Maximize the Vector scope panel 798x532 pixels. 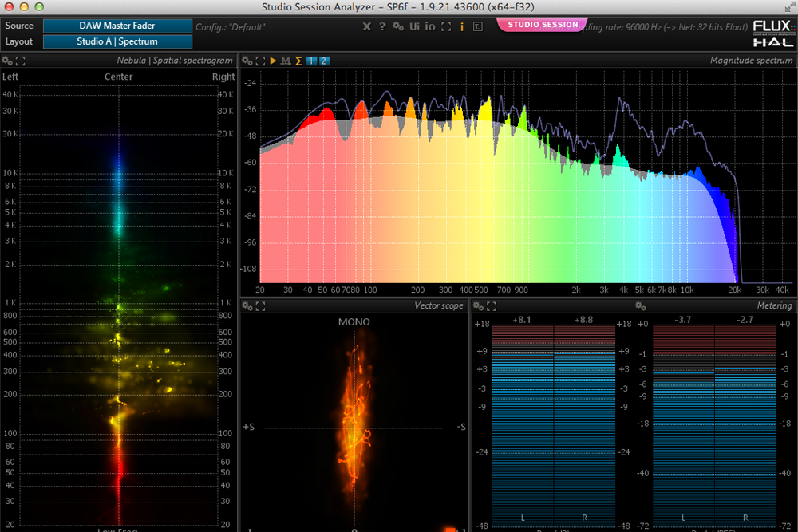point(260,306)
